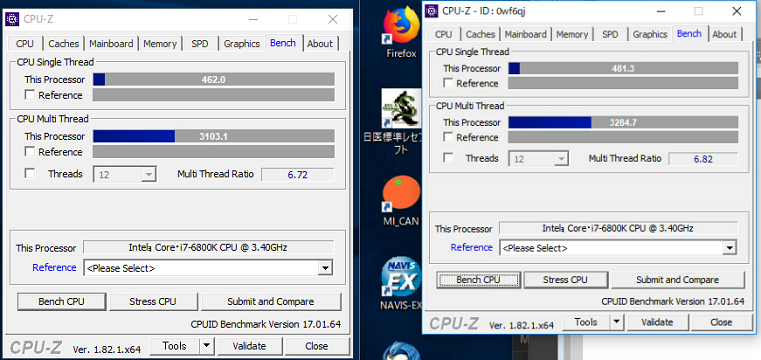
Task: Click multi thread 3284.7 score bar
Action: (x=623, y=122)
